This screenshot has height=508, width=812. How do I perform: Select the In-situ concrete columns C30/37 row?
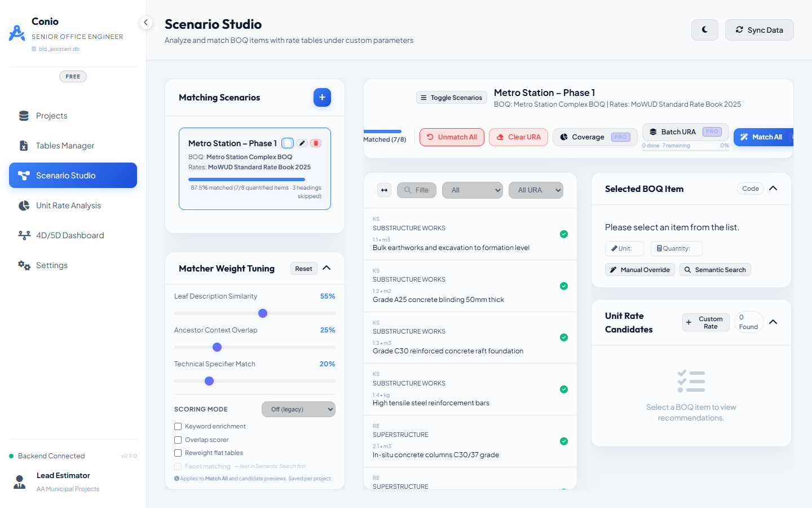[x=470, y=441]
